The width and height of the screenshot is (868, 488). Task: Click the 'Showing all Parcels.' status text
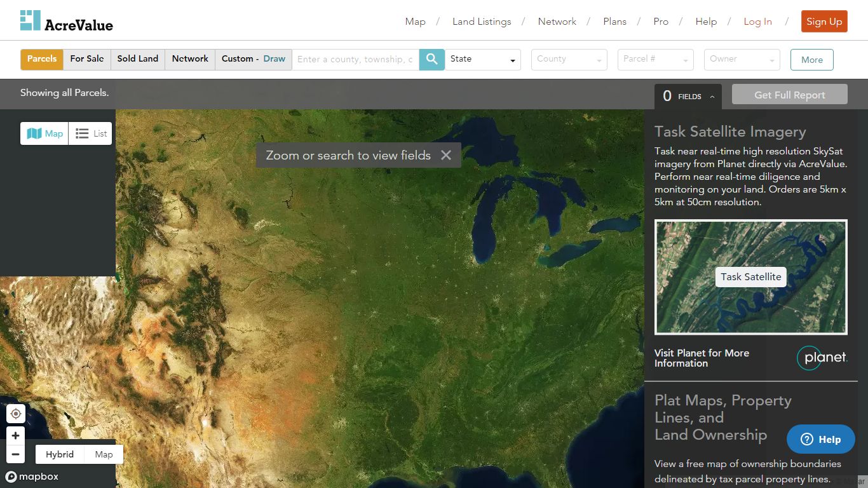64,93
